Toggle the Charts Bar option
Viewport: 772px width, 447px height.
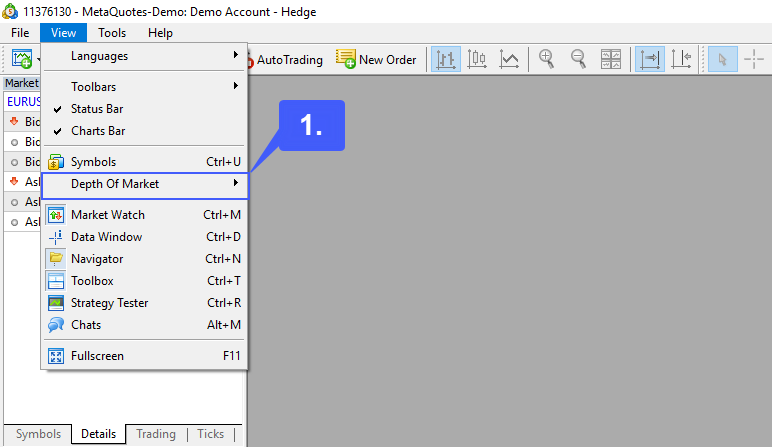coord(145,131)
